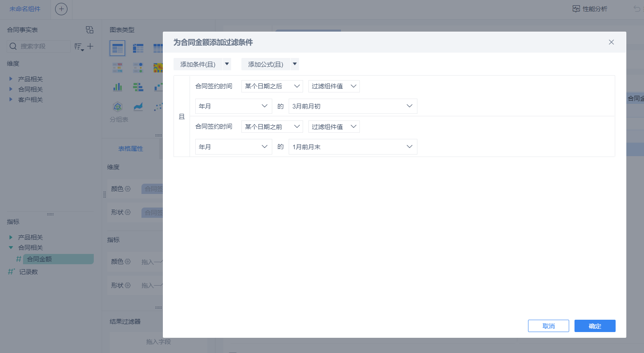Open the 年月 dropdown in the second condition
This screenshot has height=353, width=644.
[x=234, y=147]
